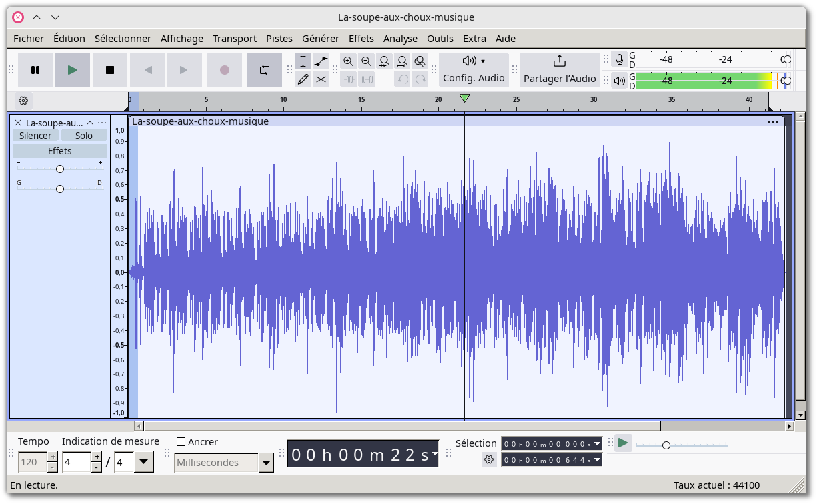Open the Effets menu
The height and width of the screenshot is (504, 817).
point(361,38)
